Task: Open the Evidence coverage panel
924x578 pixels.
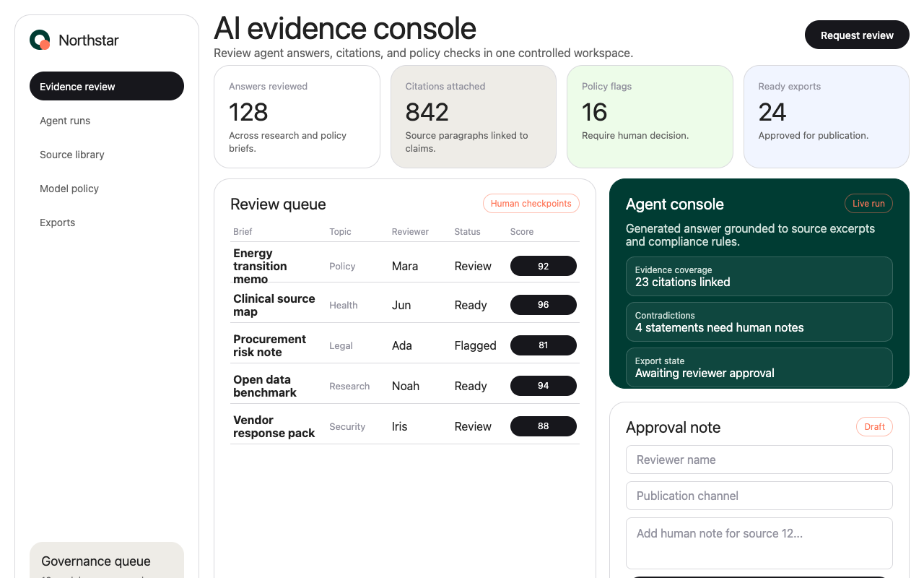Action: [x=759, y=276]
